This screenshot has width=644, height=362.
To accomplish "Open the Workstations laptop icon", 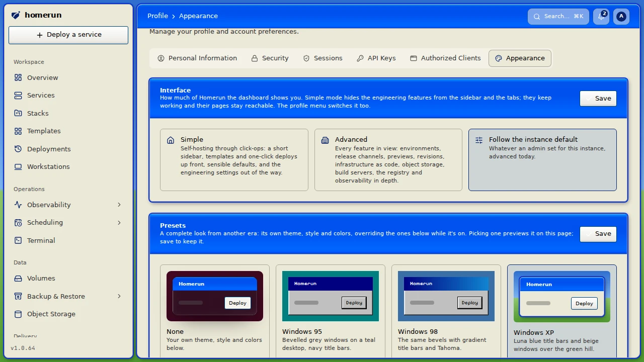I will [x=18, y=166].
